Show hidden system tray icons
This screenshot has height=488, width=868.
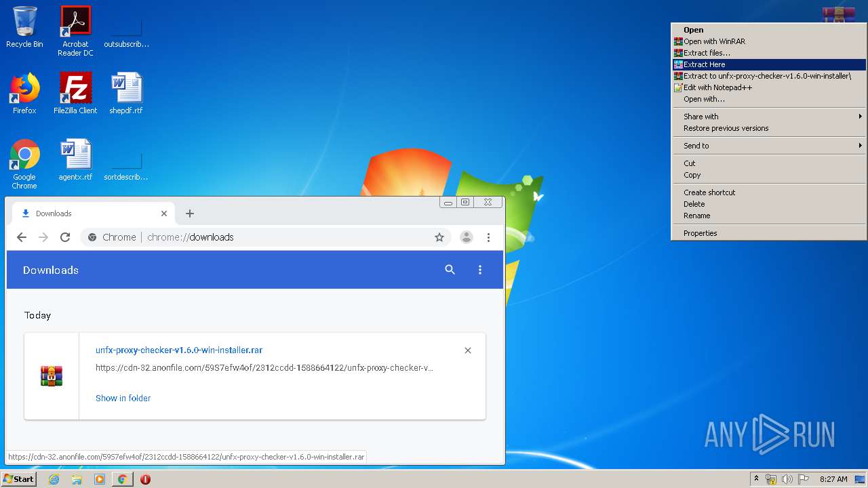tap(757, 479)
